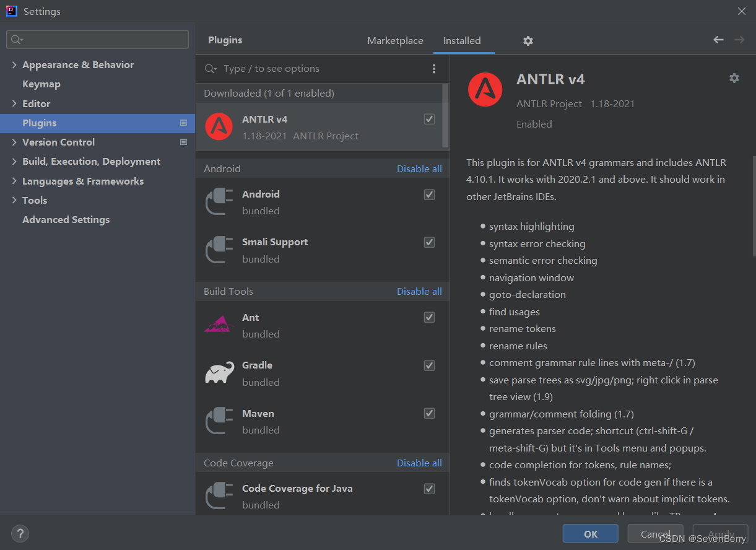Click the Disable all link for Build Tools
Screen dimensions: 756x550
(x=419, y=291)
